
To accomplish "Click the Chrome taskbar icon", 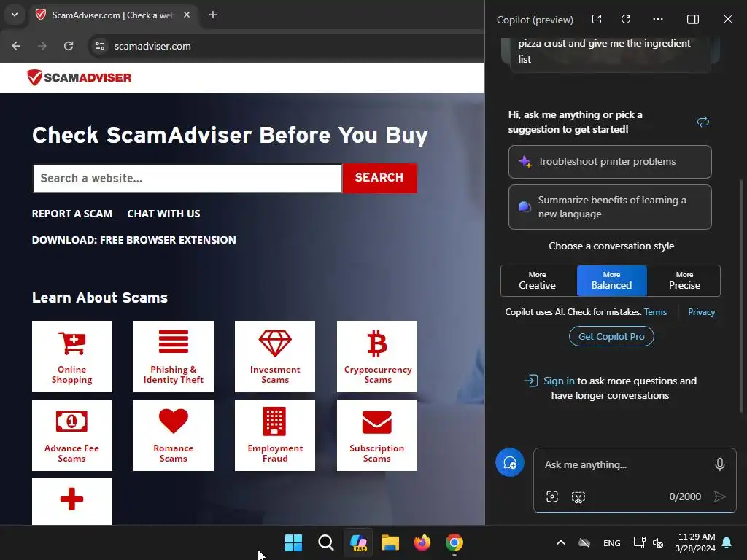I will pyautogui.click(x=454, y=542).
